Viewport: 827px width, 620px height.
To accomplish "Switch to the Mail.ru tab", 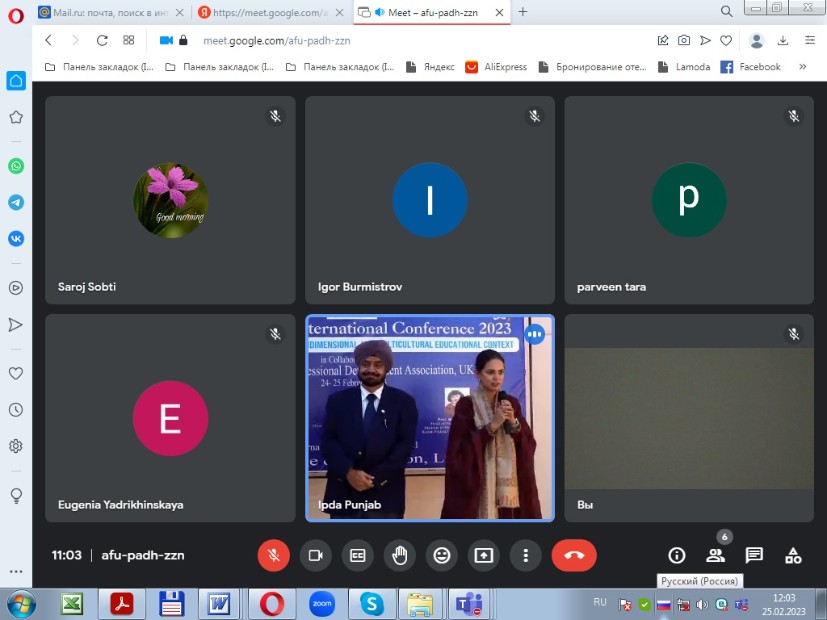I will (x=110, y=12).
